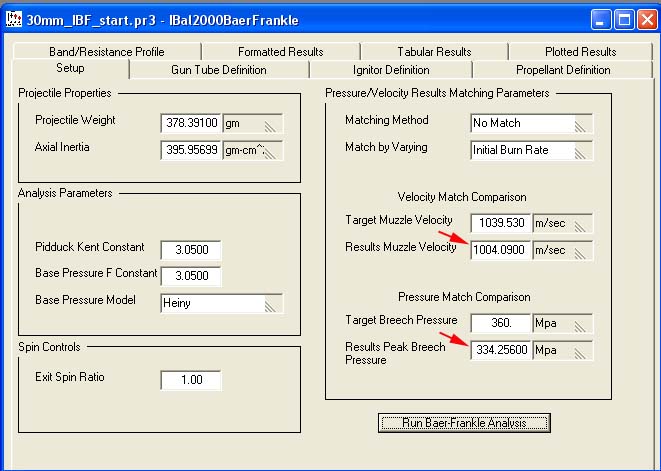View the Tabular Results tab
Screen dimensions: 661x471
point(434,51)
